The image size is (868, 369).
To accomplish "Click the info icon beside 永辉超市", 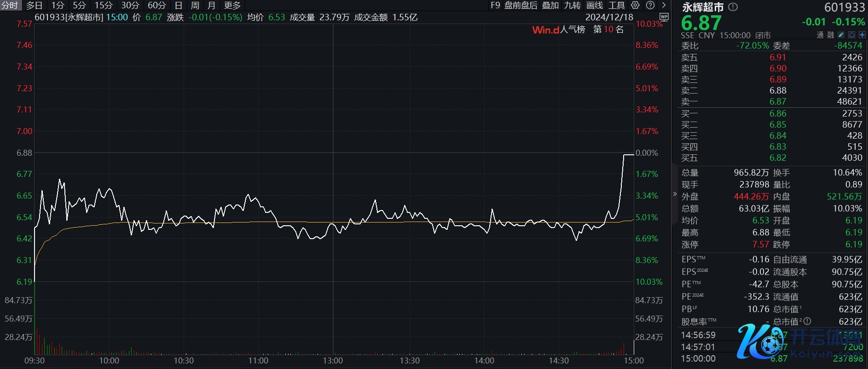I will pos(734,7).
